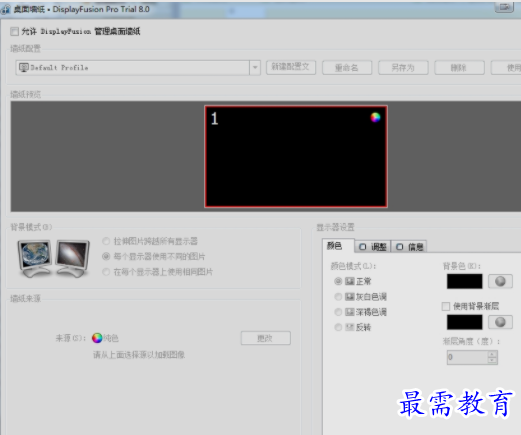
Task: Switch to the adjust tab
Action: click(x=373, y=247)
